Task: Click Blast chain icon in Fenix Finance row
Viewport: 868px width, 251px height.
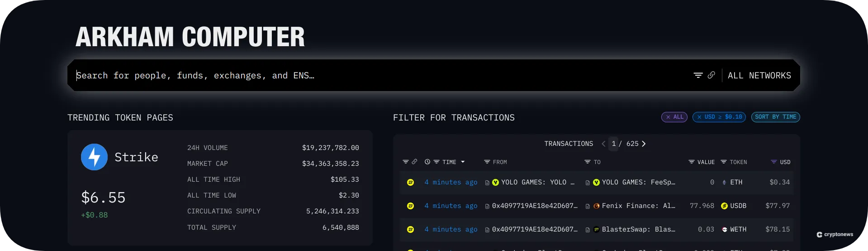Action: pos(410,206)
